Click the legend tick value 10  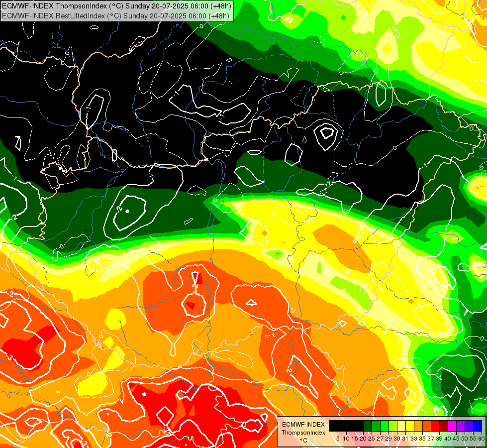pos(346,439)
